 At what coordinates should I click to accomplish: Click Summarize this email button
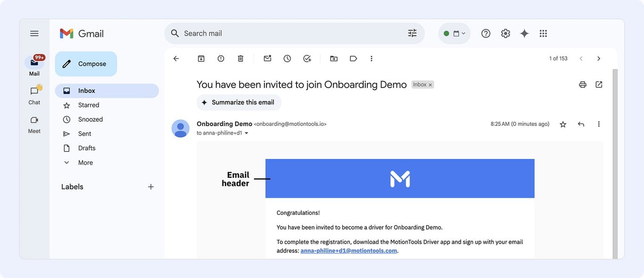click(239, 102)
